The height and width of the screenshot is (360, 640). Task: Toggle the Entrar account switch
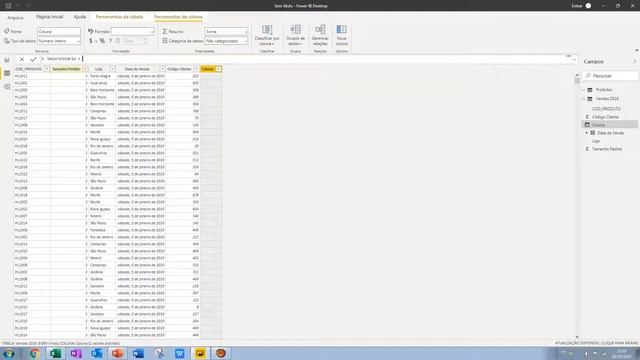pyautogui.click(x=588, y=6)
